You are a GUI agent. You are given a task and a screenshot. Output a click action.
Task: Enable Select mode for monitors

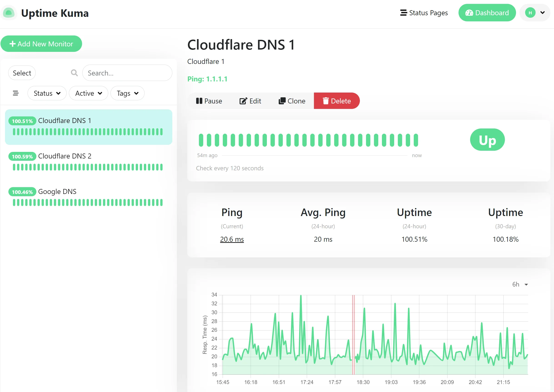(x=22, y=73)
